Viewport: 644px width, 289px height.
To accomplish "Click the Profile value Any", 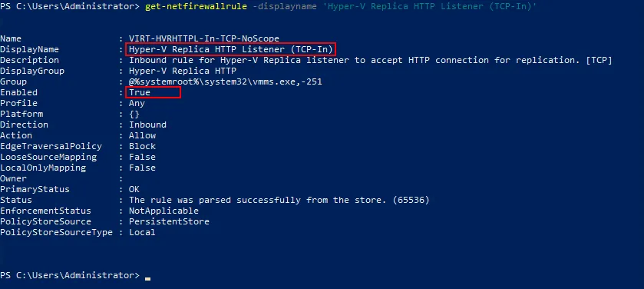I will tap(137, 103).
